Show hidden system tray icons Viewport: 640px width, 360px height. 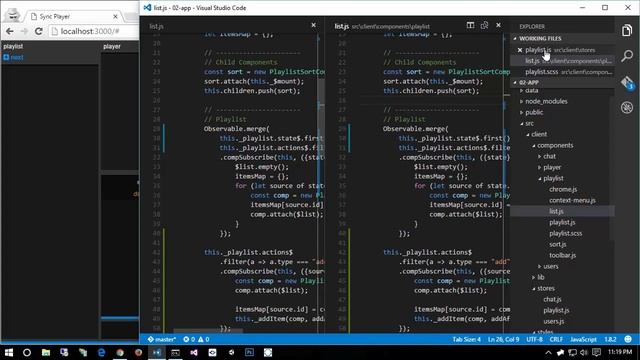tap(548, 352)
